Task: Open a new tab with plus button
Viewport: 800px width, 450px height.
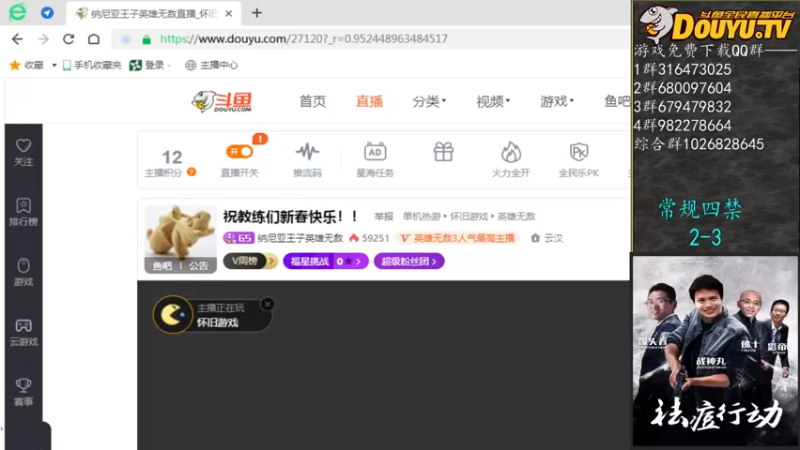Action: click(x=257, y=13)
